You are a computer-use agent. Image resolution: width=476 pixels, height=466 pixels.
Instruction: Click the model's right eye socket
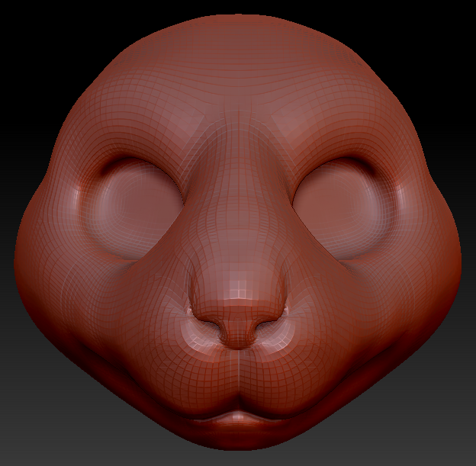point(339,204)
